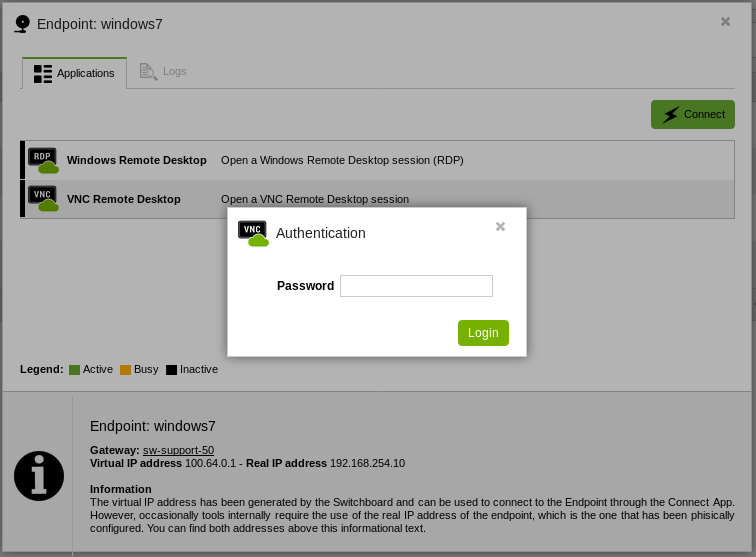Image resolution: width=756 pixels, height=557 pixels.
Task: Click the orange Busy legend swatch
Action: [125, 370]
